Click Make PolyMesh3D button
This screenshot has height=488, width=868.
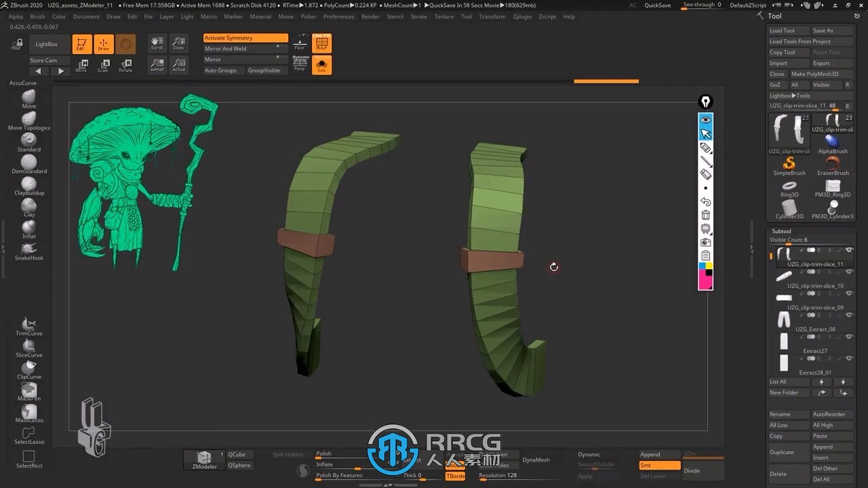click(x=821, y=74)
